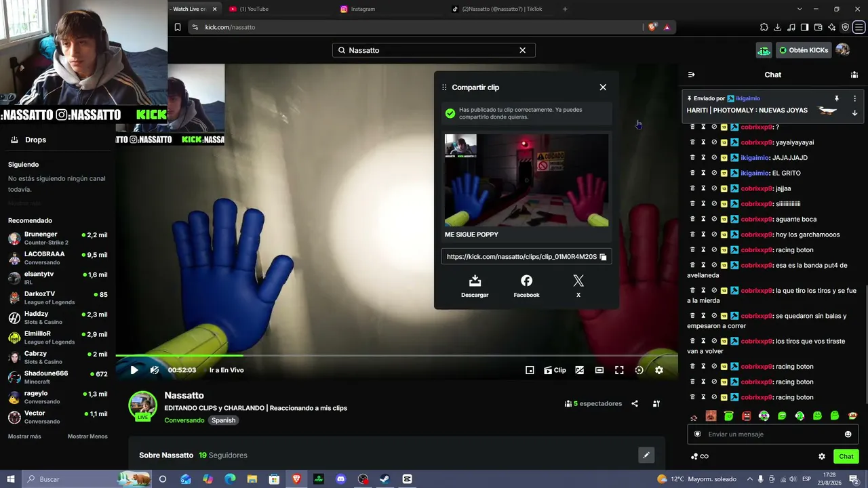Viewport: 868px width, 488px height.
Task: Delete cobrixxp9's 'aguante boca' message
Action: [x=692, y=219]
